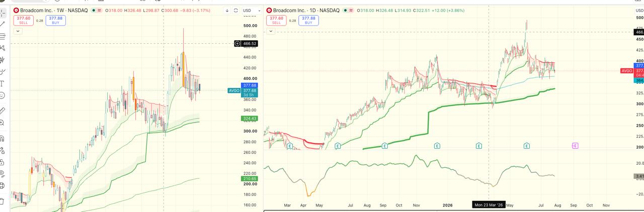This screenshot has width=644, height=212.
Task: Click the daily chart Broadcom logo icon
Action: point(269,10)
